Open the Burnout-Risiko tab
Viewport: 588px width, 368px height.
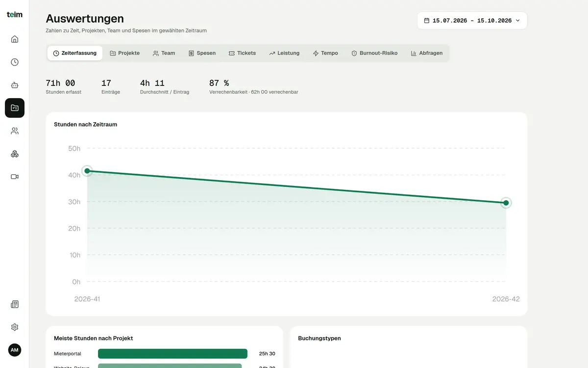click(x=374, y=53)
